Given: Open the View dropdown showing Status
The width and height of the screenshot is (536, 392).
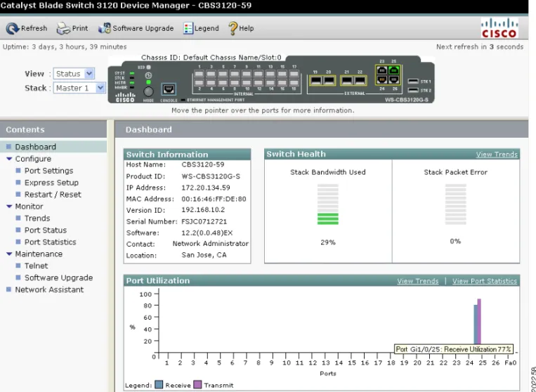Looking at the screenshot, I should click(x=74, y=74).
